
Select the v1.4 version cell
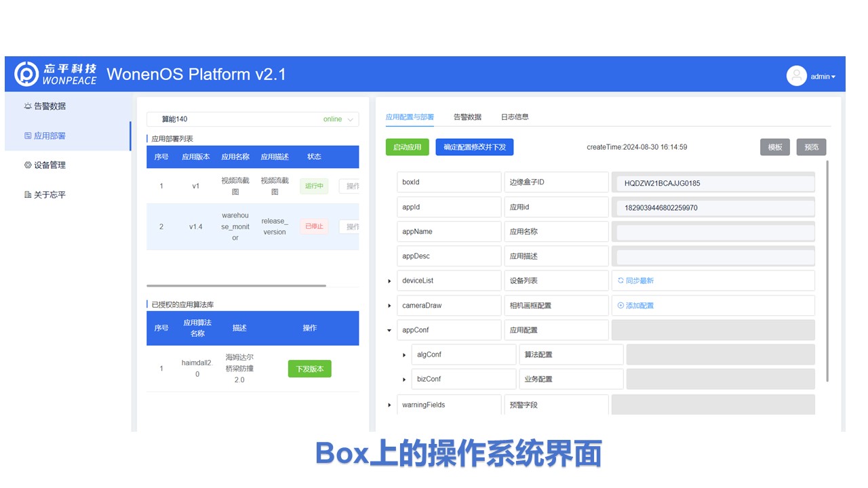coord(196,226)
